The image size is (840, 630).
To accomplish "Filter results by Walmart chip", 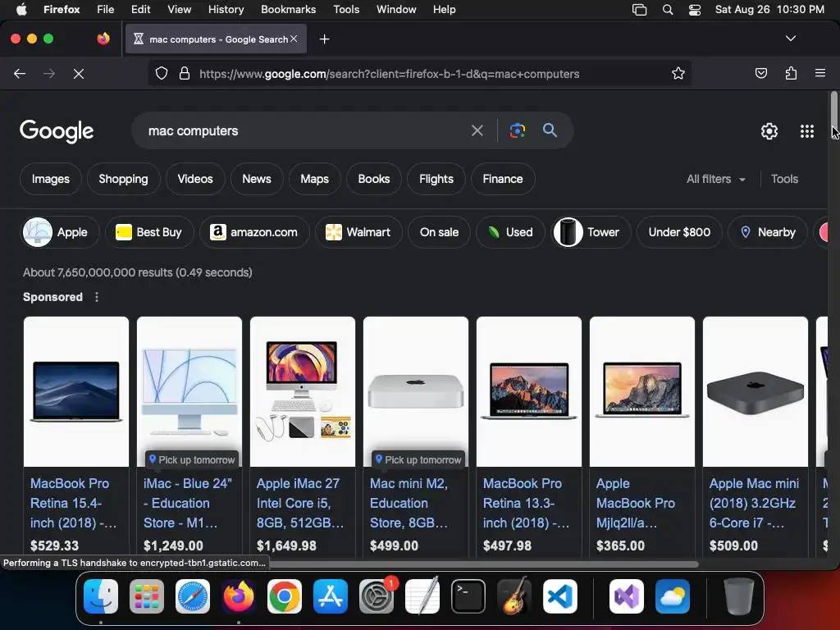I will click(x=358, y=232).
